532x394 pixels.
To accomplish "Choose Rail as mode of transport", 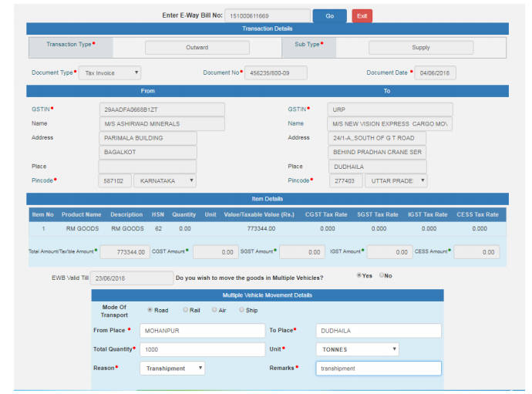I will (185, 310).
